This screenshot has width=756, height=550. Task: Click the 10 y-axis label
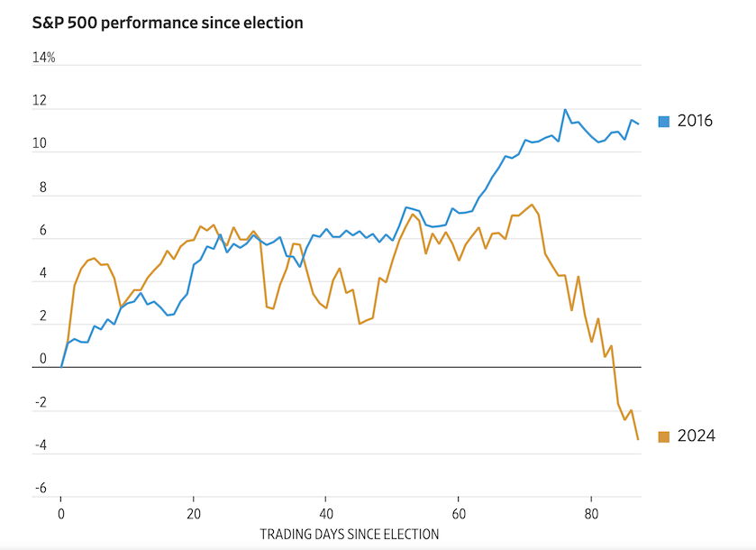[x=40, y=144]
